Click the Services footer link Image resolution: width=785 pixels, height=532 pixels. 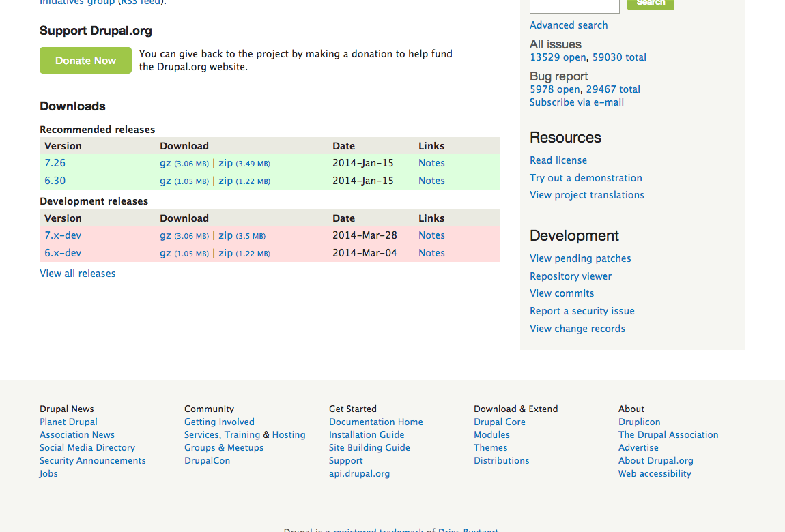click(202, 434)
